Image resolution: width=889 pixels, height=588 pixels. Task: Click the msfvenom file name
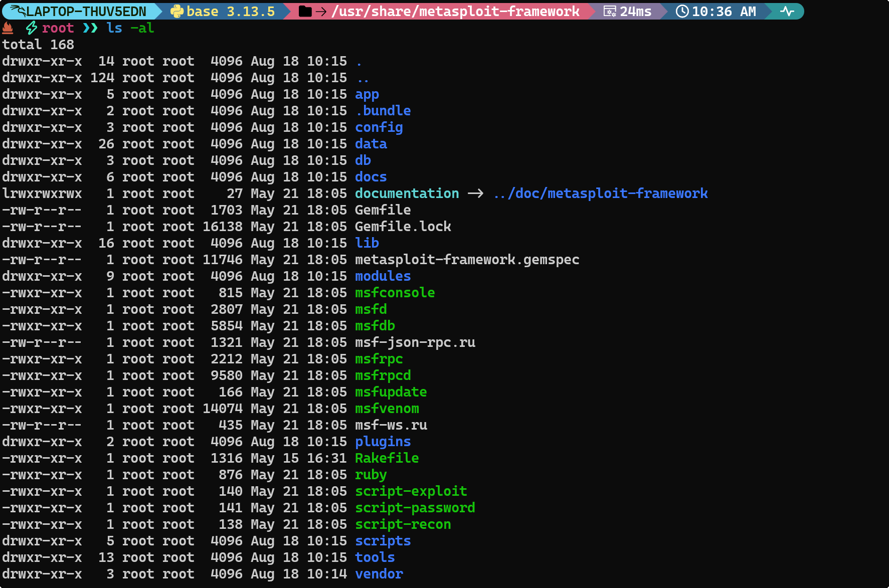click(x=387, y=409)
